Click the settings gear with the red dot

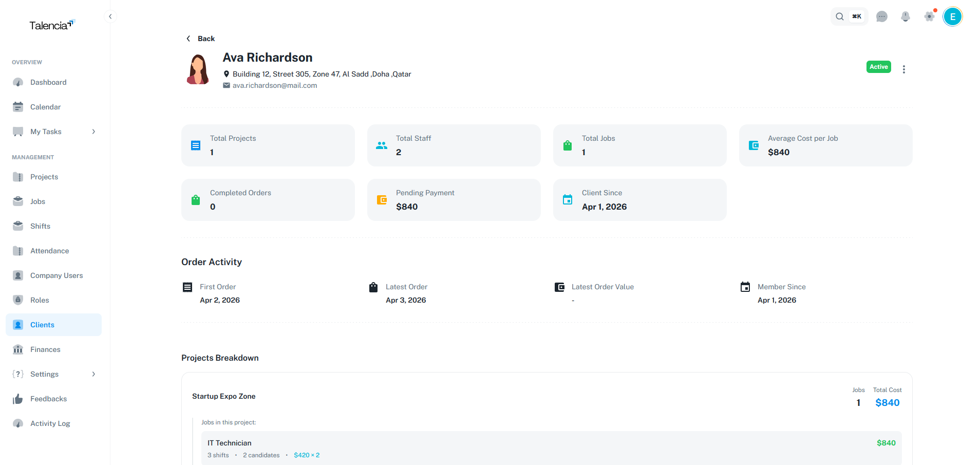929,16
